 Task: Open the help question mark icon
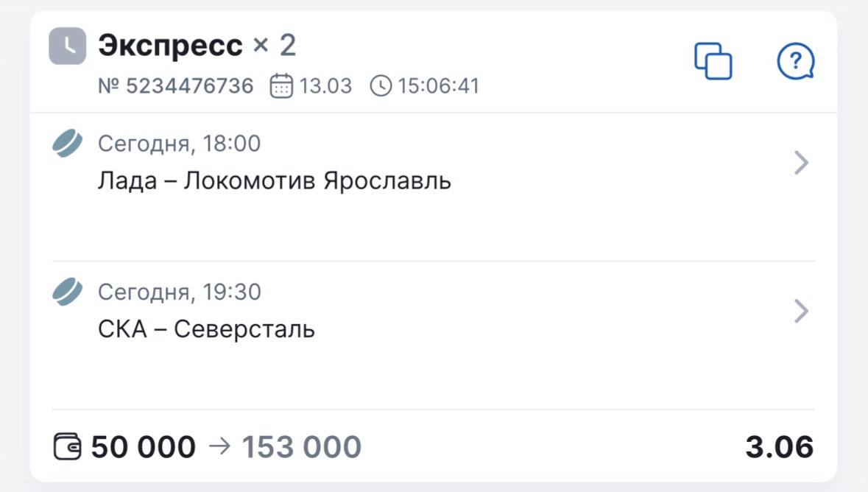[795, 61]
